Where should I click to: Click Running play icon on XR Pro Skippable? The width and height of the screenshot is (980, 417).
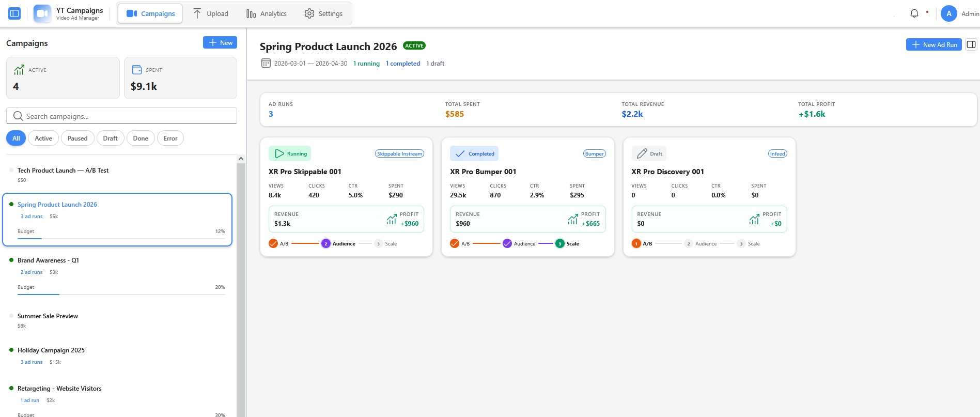click(x=279, y=153)
